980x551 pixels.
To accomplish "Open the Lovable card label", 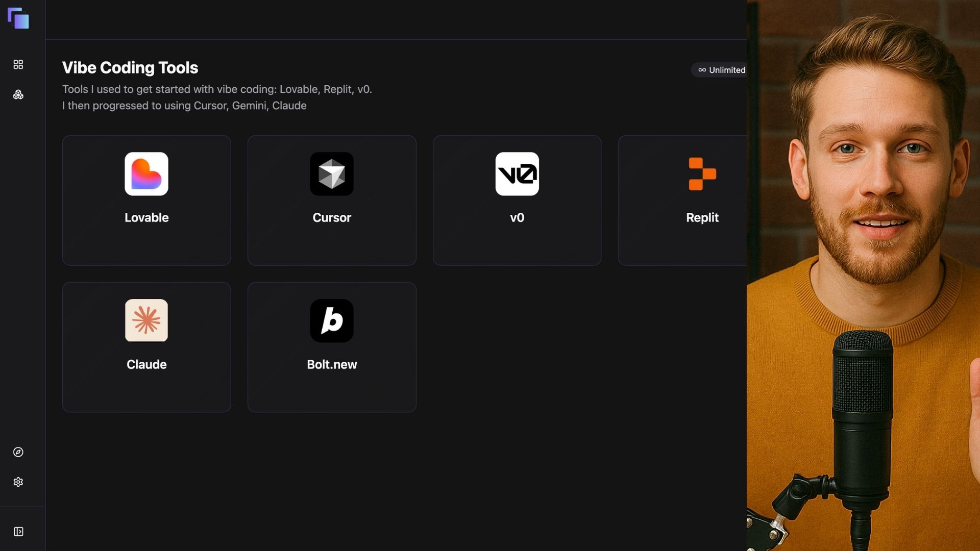I will pos(146,218).
